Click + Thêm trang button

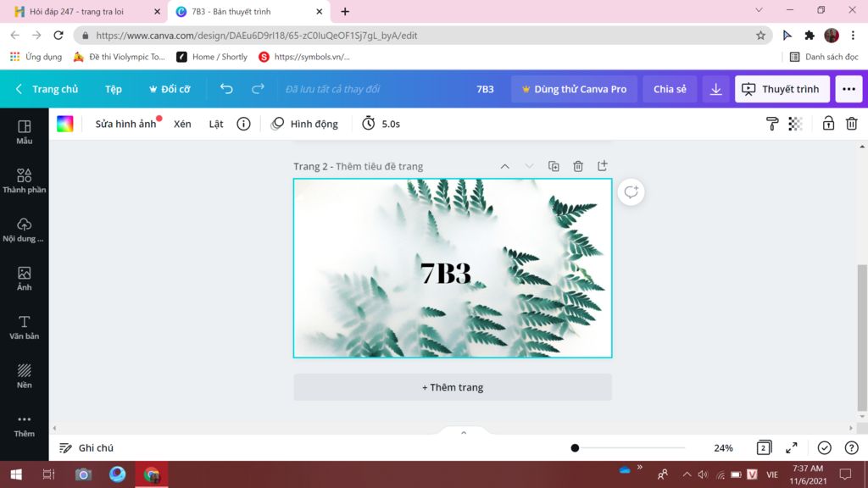(x=453, y=387)
